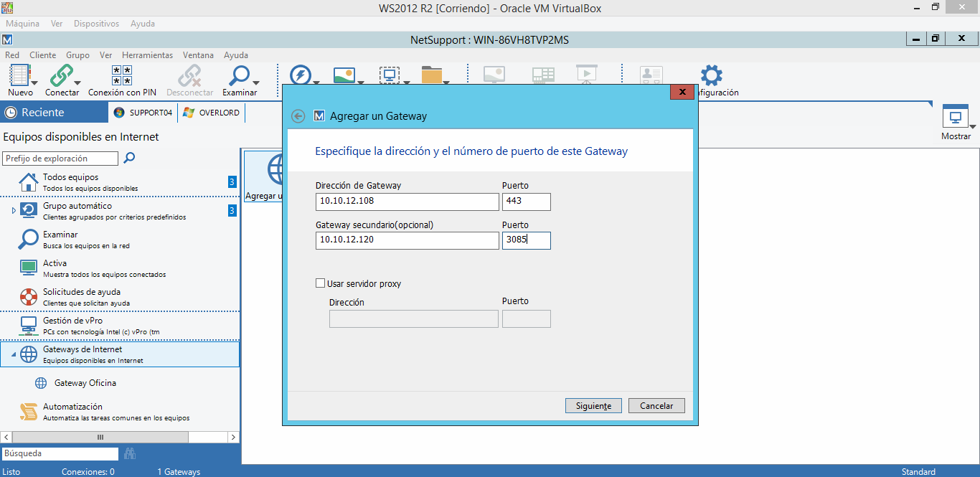Click the Dirección de Gateway address field

tap(407, 202)
